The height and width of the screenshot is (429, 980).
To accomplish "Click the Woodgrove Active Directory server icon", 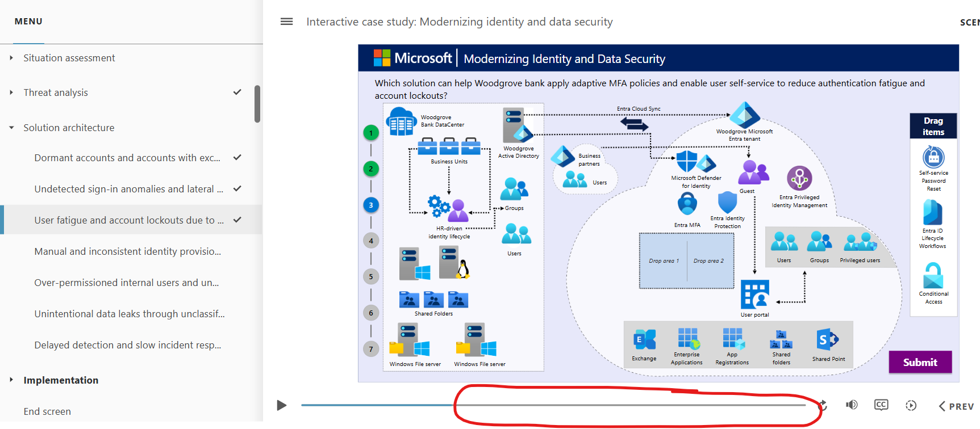I will coord(517,125).
